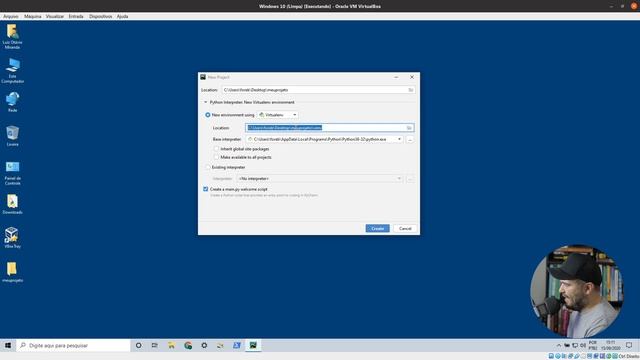Screen dimensions: 640x360
Task: Click the Windows Start button
Action: point(8,345)
